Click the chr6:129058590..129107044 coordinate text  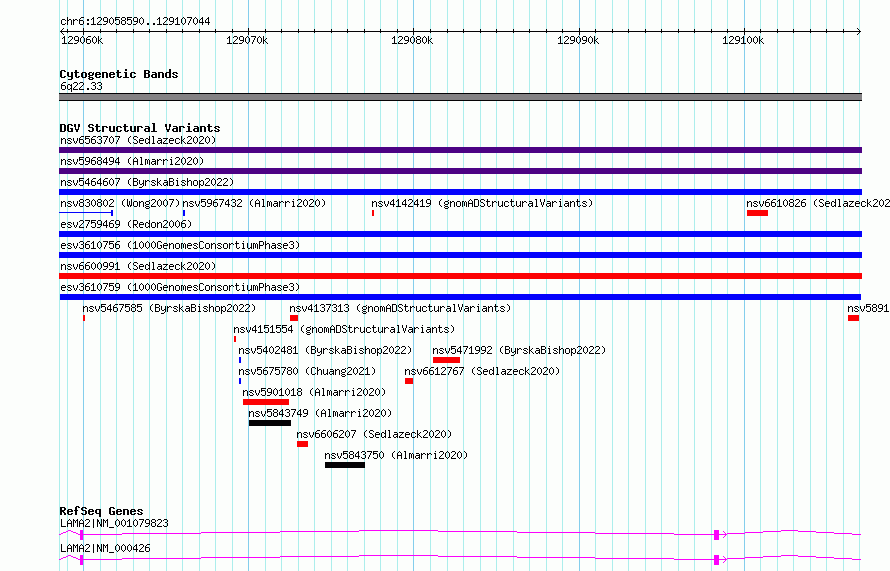coord(135,21)
